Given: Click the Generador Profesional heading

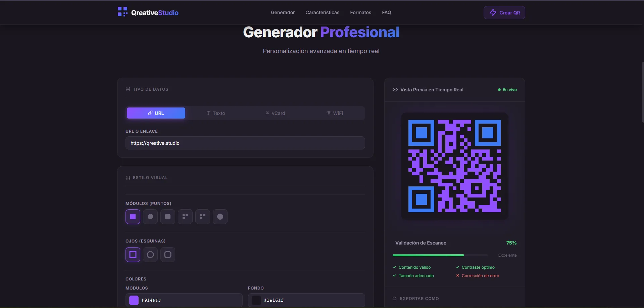Looking at the screenshot, I should pyautogui.click(x=321, y=32).
